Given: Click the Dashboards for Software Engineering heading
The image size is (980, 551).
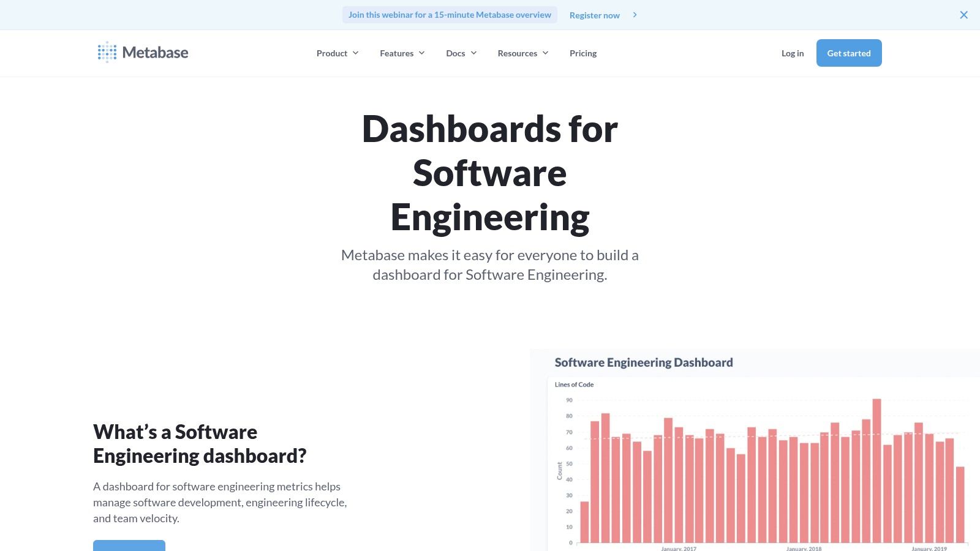Looking at the screenshot, I should 490,173.
